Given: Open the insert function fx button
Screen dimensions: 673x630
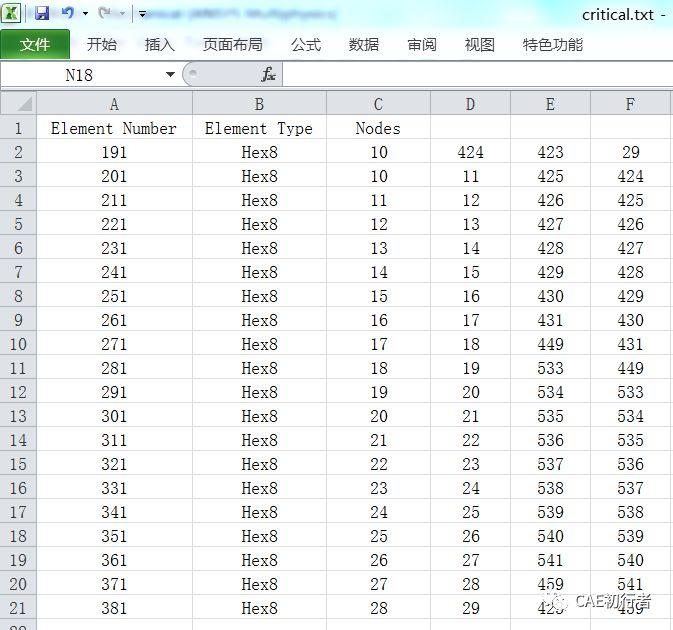Looking at the screenshot, I should pos(268,75).
